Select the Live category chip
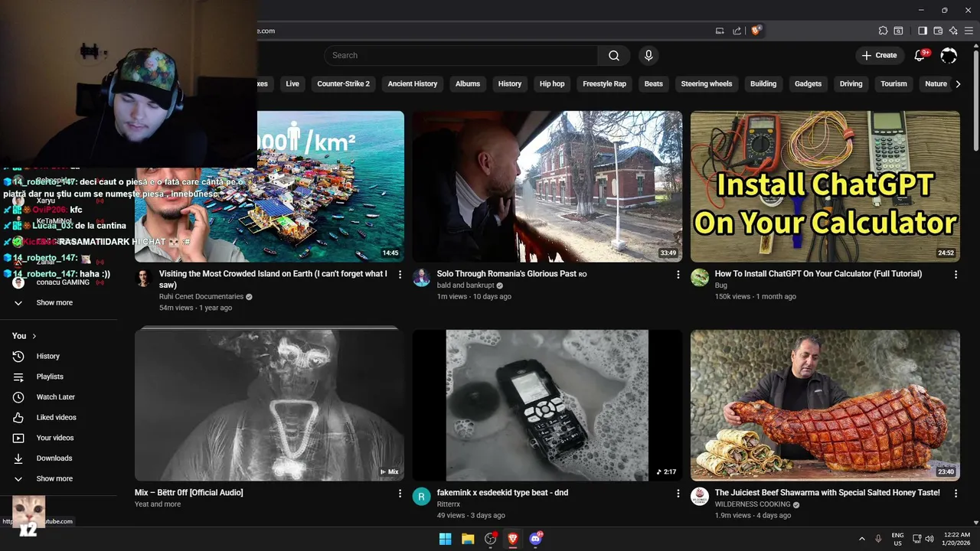This screenshot has width=980, height=551. pyautogui.click(x=292, y=84)
